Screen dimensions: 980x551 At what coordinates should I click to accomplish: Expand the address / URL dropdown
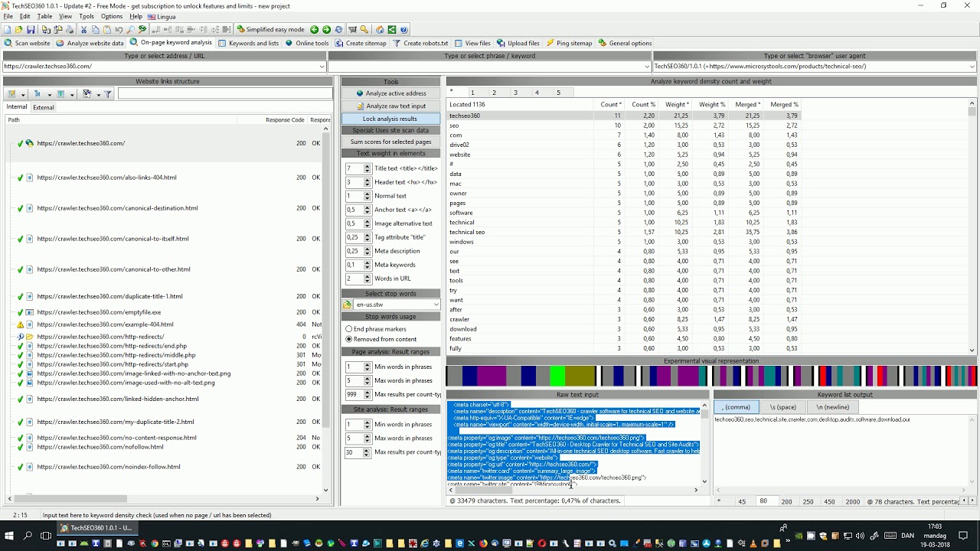pyautogui.click(x=322, y=67)
